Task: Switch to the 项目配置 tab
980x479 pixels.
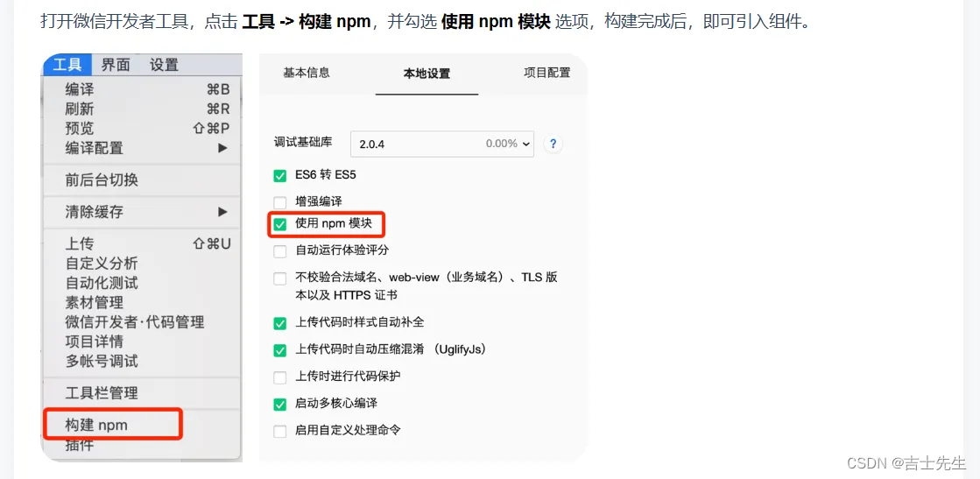Action: tap(546, 73)
